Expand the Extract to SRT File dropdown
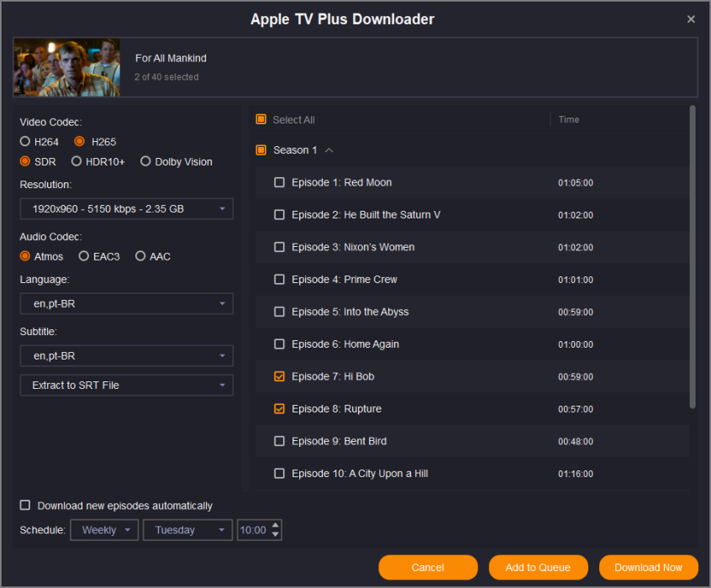The width and height of the screenshot is (711, 588). pos(126,386)
